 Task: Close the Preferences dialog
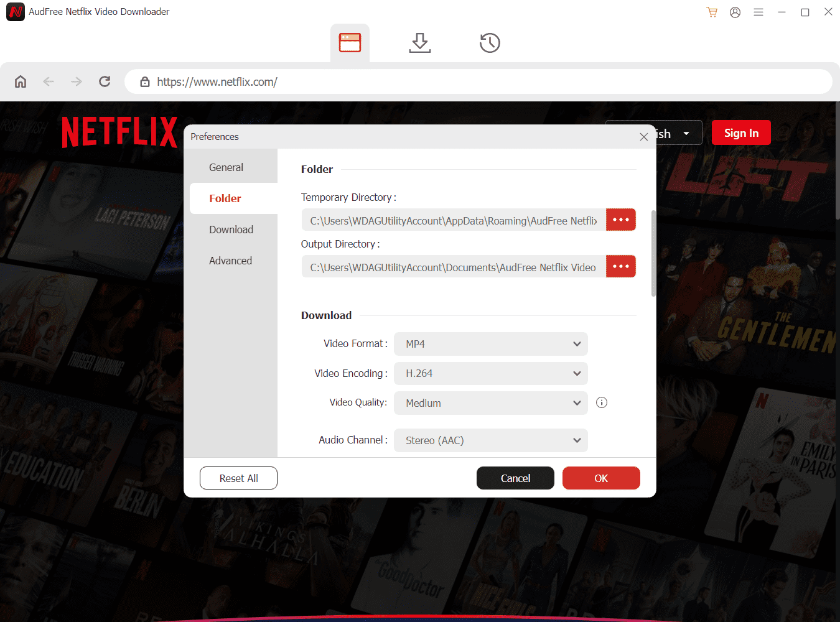tap(644, 137)
